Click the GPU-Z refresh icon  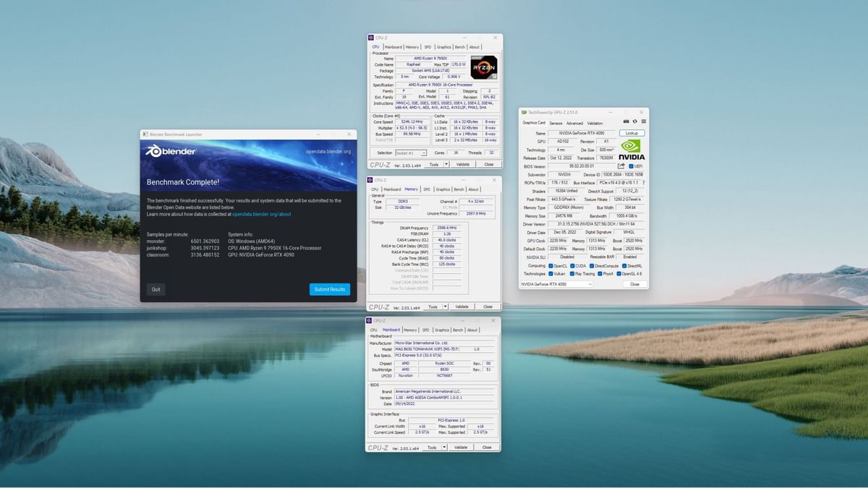(x=635, y=122)
